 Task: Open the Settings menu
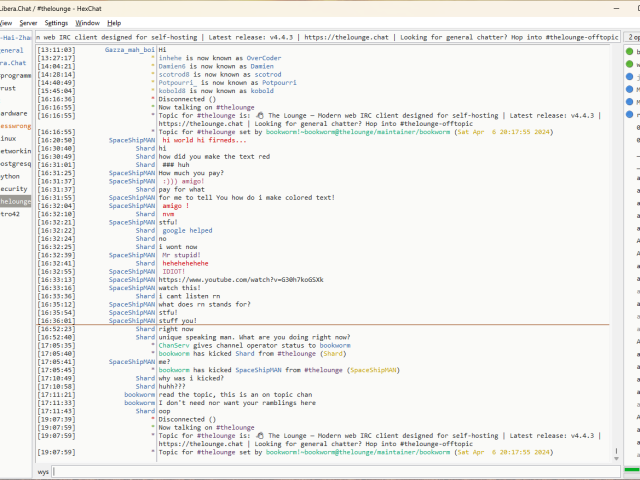click(x=57, y=22)
